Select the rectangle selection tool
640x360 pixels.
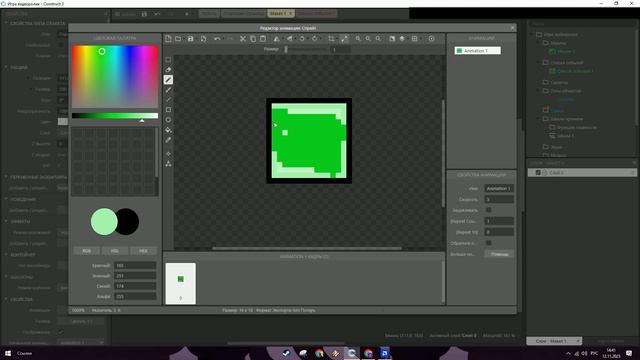pyautogui.click(x=168, y=60)
